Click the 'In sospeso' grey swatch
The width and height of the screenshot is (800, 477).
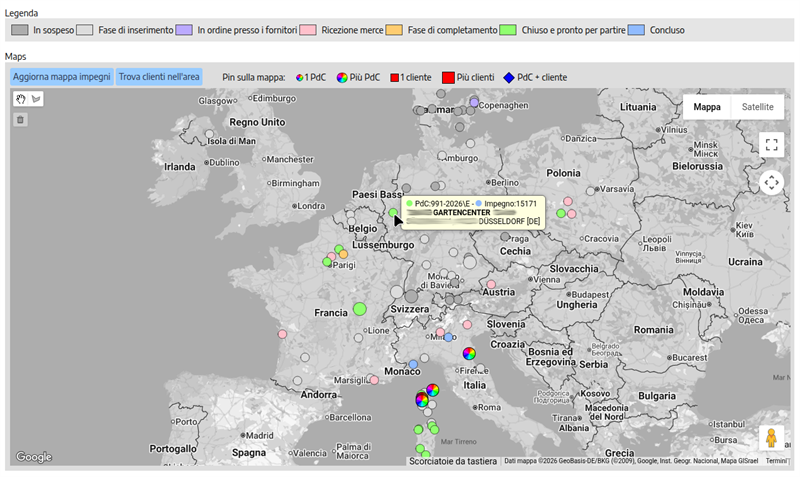pos(20,30)
